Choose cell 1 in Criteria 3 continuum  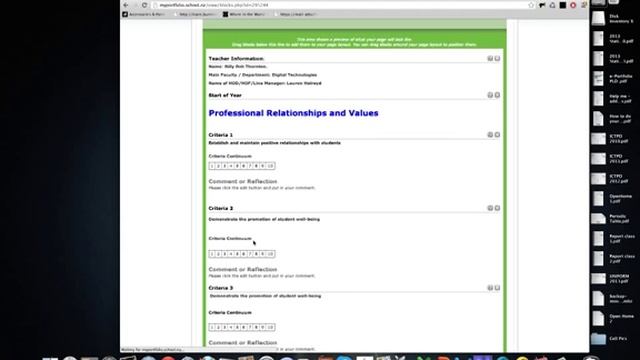212,327
